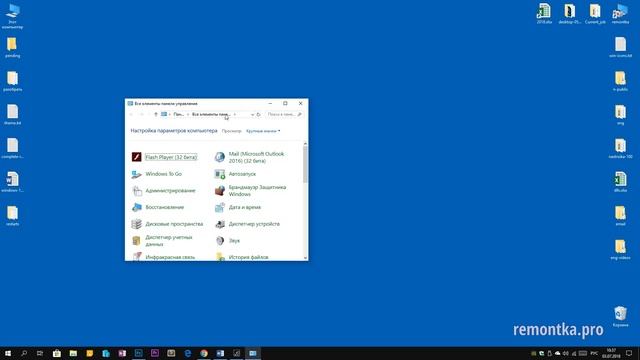
Task: Click the refresh button in address bar
Action: point(259,115)
